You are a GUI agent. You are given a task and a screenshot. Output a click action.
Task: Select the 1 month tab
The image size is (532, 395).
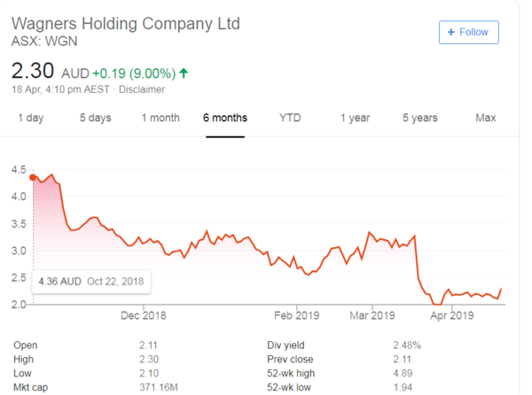click(x=160, y=118)
